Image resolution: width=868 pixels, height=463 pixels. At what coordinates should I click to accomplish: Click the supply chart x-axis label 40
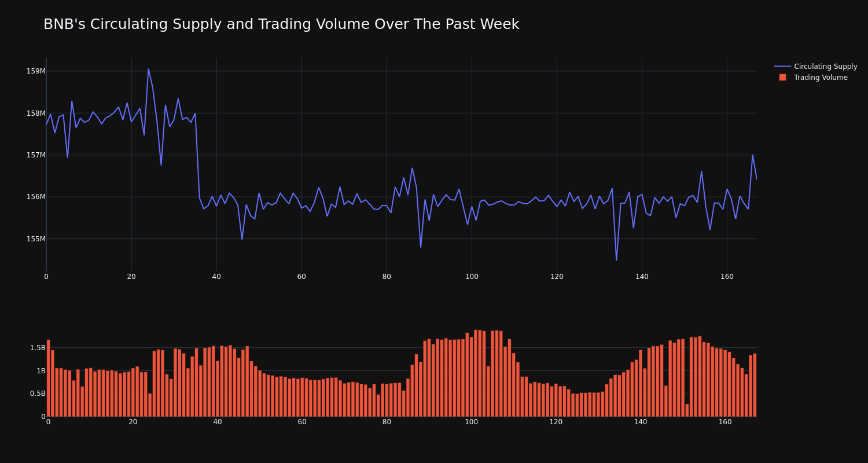[216, 277]
